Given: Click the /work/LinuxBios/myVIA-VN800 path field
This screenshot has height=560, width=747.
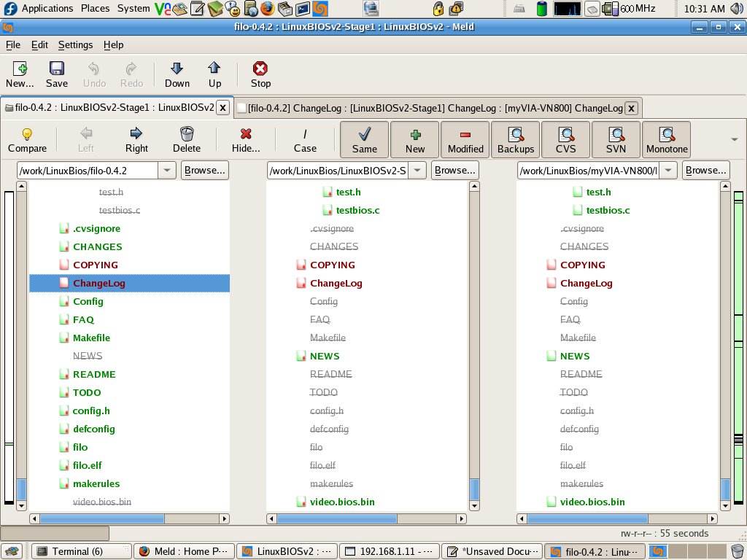Looking at the screenshot, I should click(589, 171).
